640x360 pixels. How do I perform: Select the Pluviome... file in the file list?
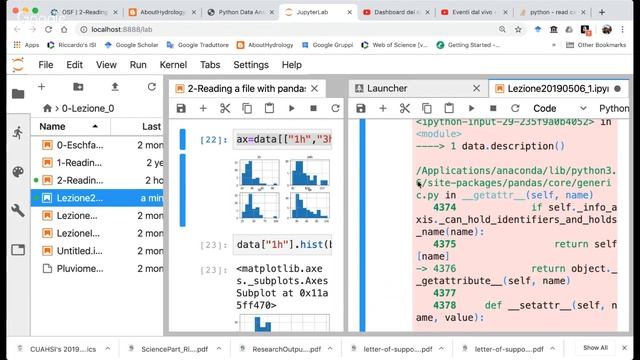click(97, 268)
